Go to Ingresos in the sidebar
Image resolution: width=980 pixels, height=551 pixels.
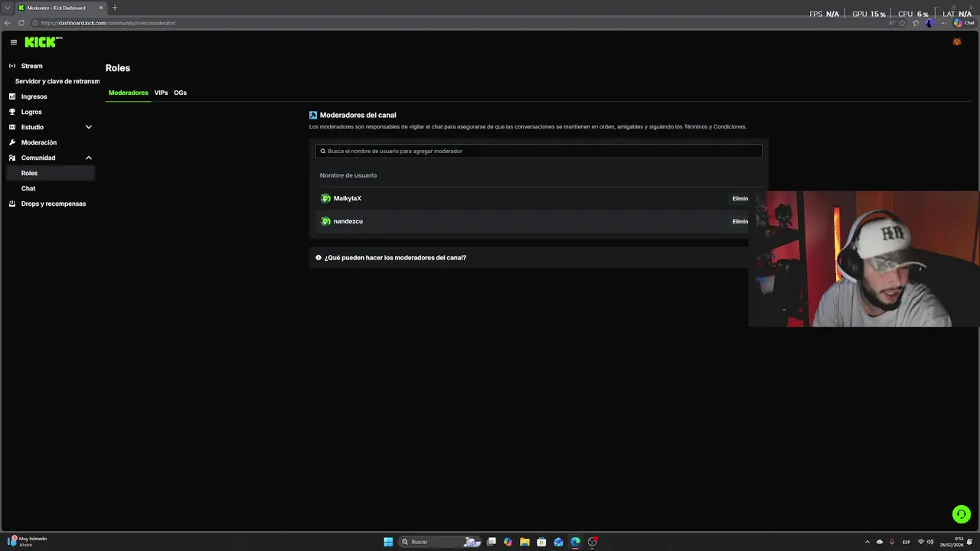click(34, 96)
